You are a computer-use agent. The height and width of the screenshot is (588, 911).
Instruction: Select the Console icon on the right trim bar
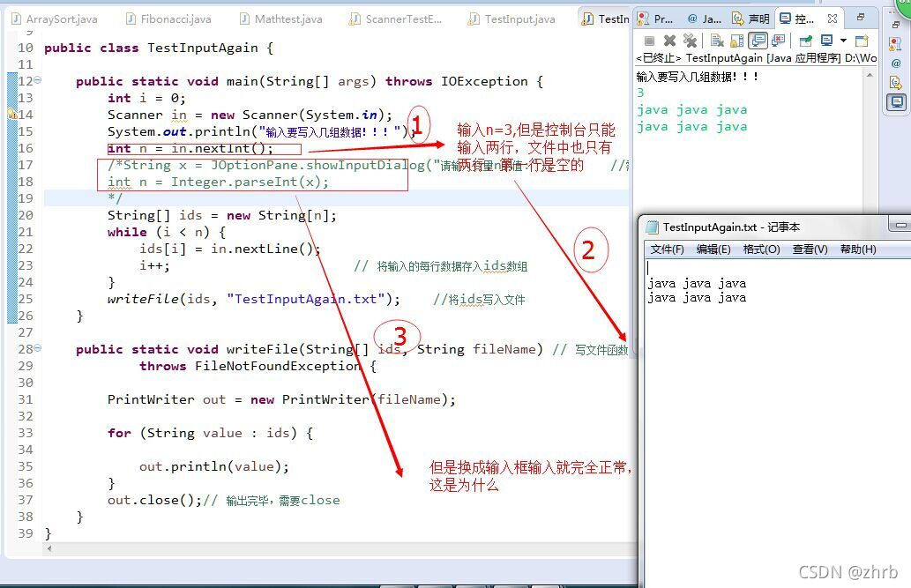click(x=897, y=102)
